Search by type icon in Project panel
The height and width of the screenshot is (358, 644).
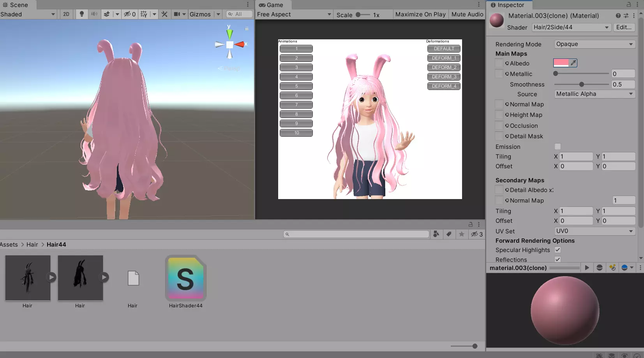click(436, 234)
